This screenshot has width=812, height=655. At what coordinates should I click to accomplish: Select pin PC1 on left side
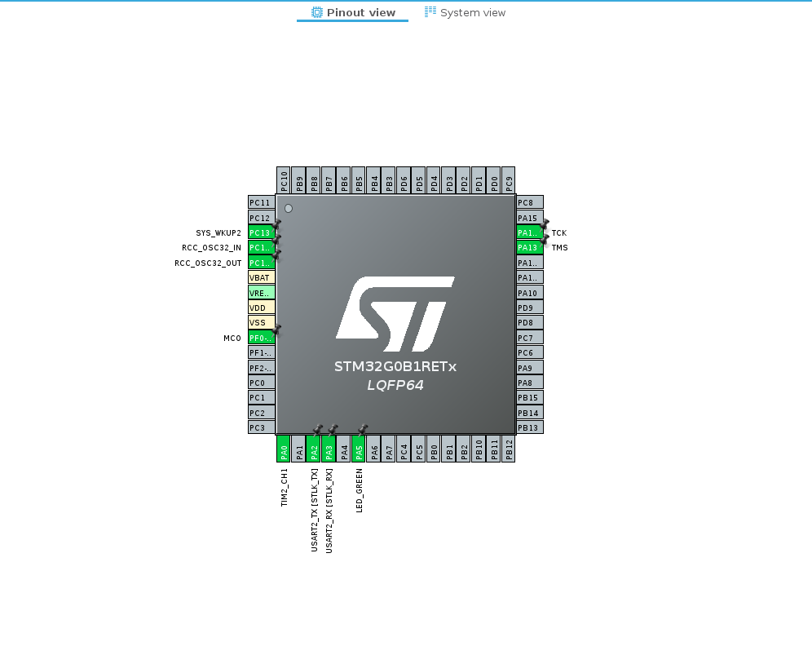point(262,397)
